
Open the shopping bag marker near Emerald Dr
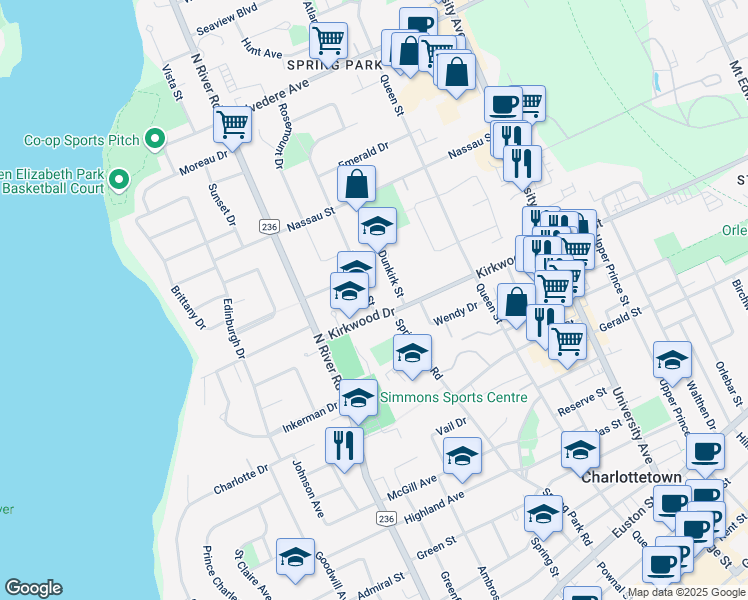tap(357, 184)
